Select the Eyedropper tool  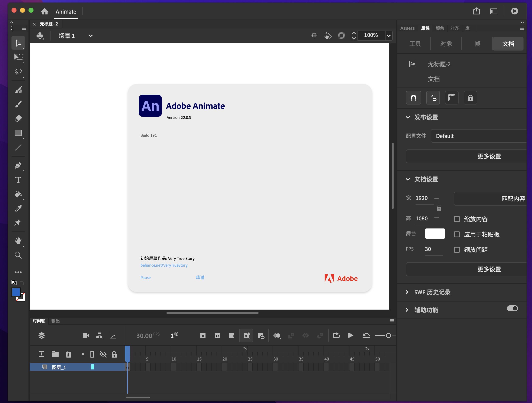coord(18,208)
